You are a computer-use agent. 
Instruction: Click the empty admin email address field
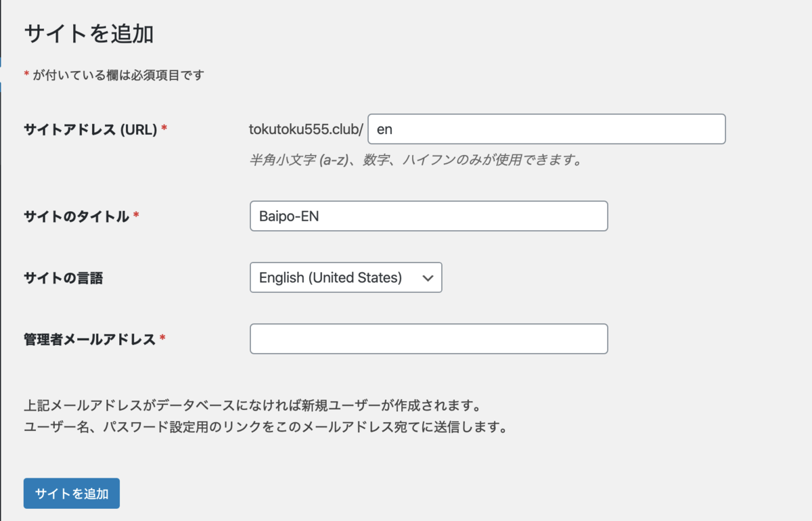pyautogui.click(x=429, y=339)
